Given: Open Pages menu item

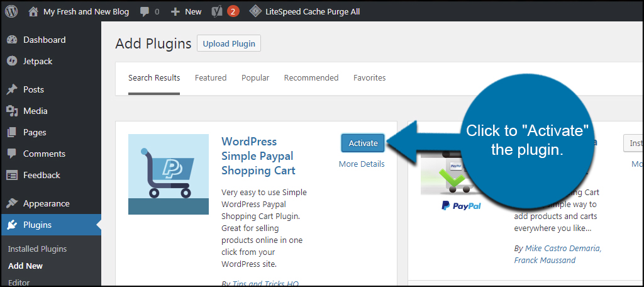Looking at the screenshot, I should pos(35,132).
